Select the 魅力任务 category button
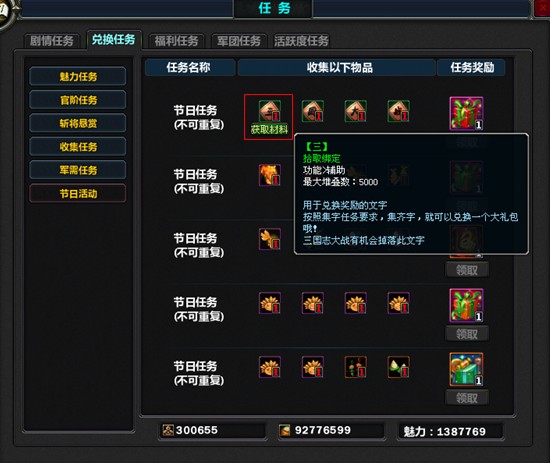 coord(78,76)
